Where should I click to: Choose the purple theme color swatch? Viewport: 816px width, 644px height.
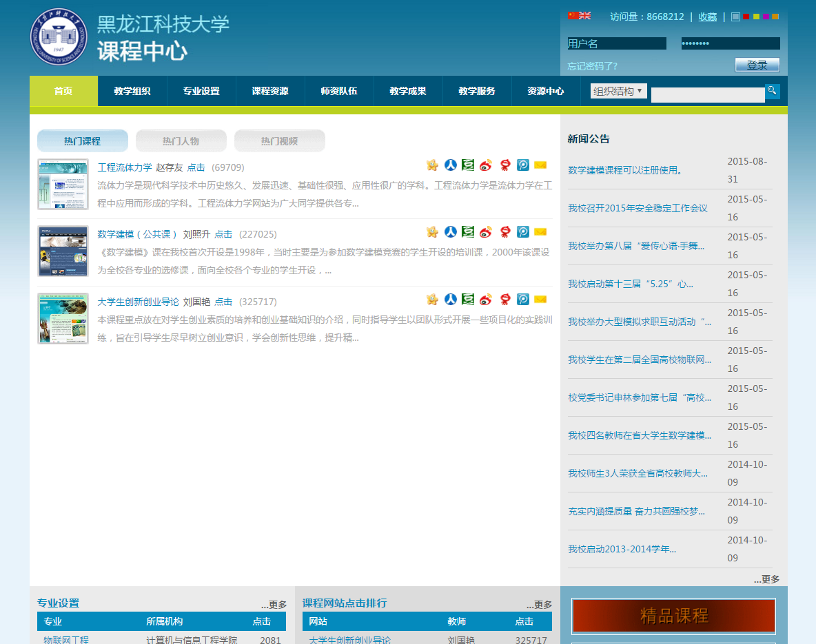(x=766, y=17)
